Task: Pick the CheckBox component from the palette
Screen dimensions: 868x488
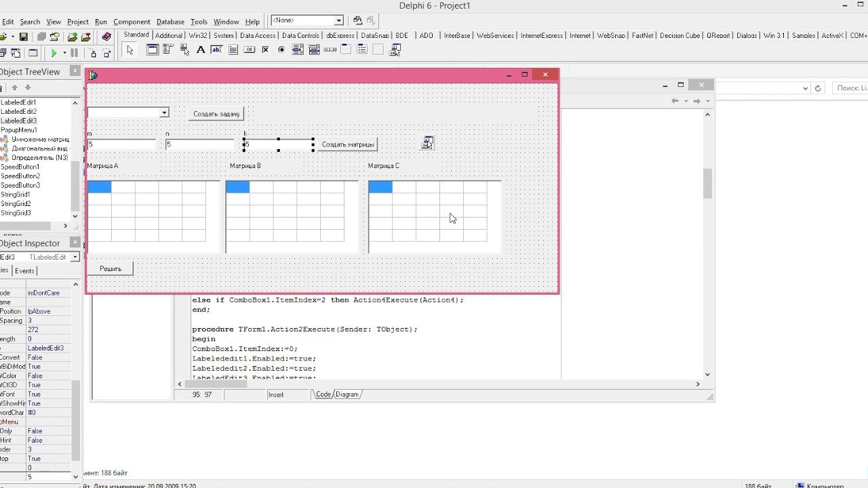Action: (265, 49)
